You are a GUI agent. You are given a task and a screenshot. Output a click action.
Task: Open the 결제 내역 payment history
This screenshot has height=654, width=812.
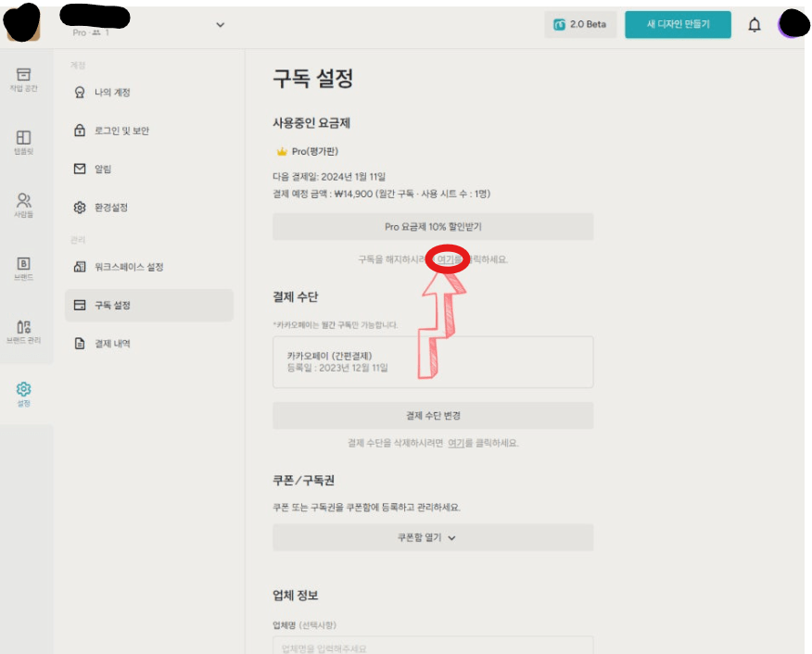[112, 343]
